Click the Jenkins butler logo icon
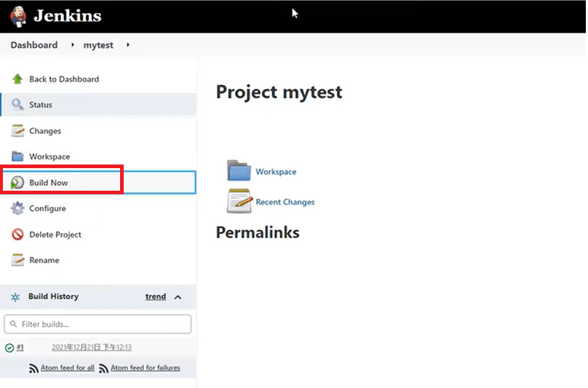Screen dimensions: 588x388 18,16
